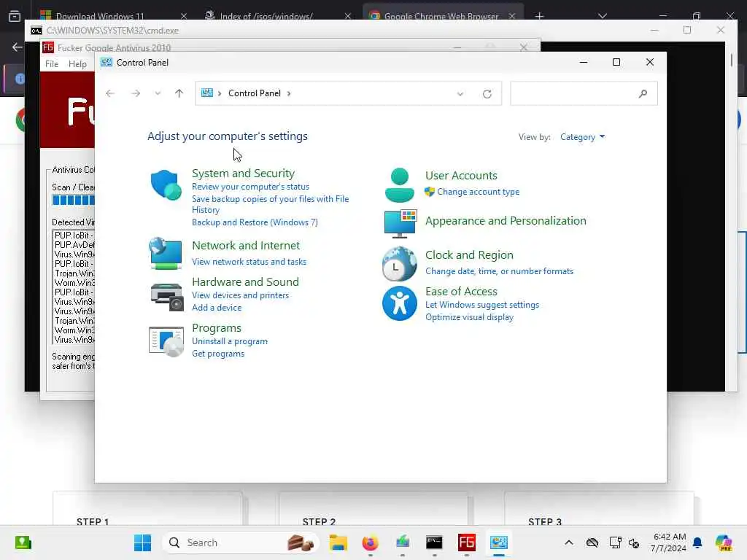Open the Help menu in antivirus window
Image resolution: width=747 pixels, height=560 pixels.
[x=77, y=64]
